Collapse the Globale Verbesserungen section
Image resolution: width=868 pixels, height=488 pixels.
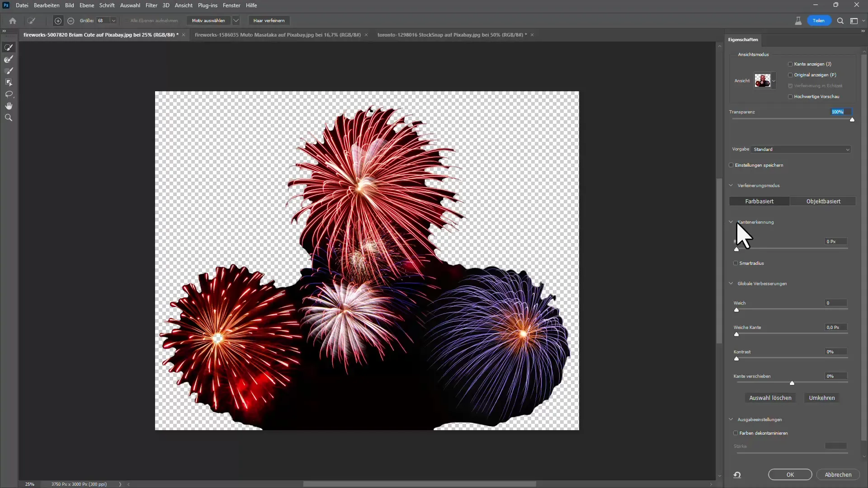point(731,284)
